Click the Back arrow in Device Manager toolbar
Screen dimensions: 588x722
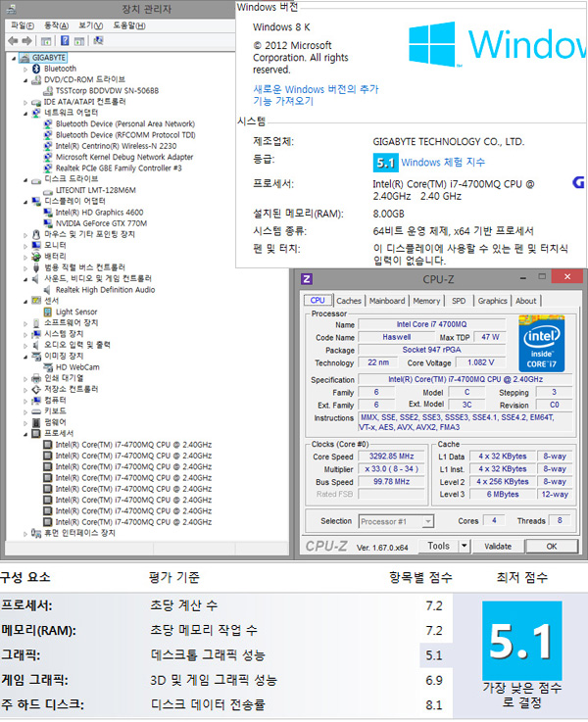[13, 41]
